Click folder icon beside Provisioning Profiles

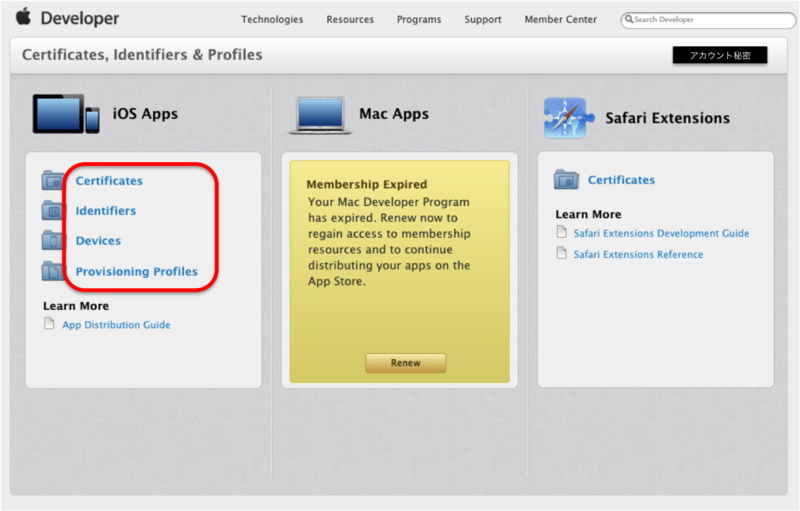tap(53, 271)
